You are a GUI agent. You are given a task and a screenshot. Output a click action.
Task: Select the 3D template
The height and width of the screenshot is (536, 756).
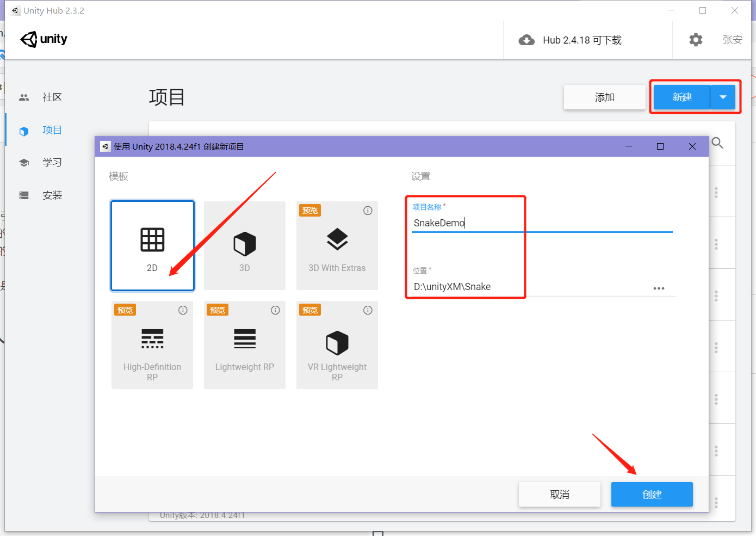pos(245,245)
